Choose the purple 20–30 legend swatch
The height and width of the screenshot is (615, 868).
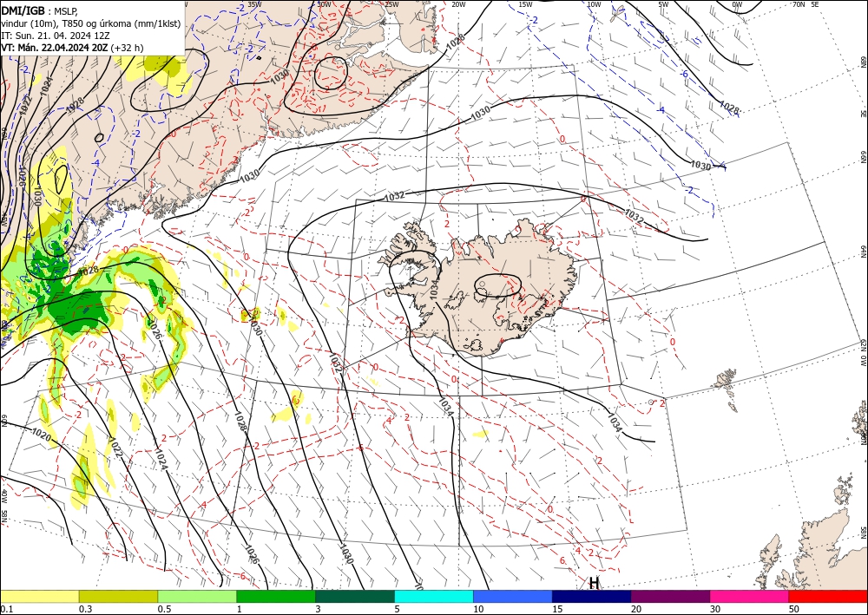(x=670, y=596)
